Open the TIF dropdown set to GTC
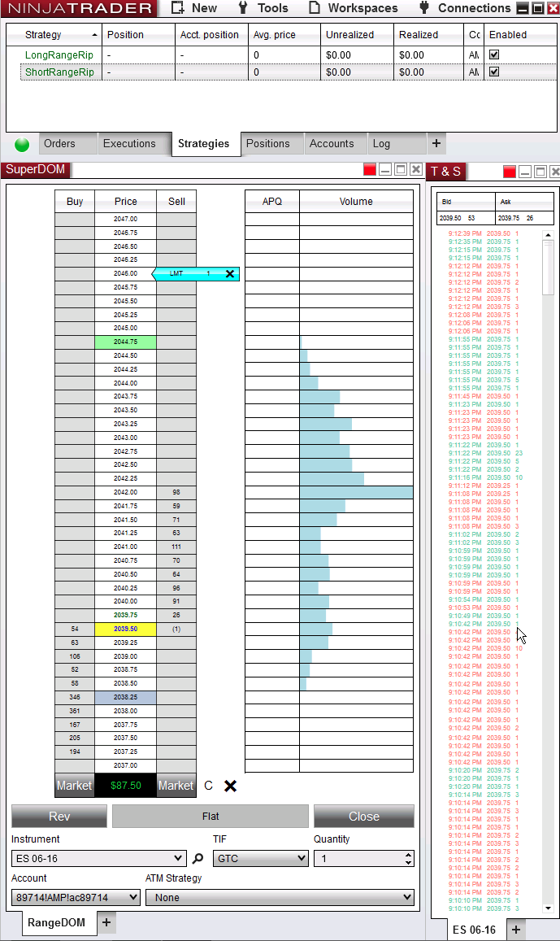The image size is (560, 941). tap(261, 858)
